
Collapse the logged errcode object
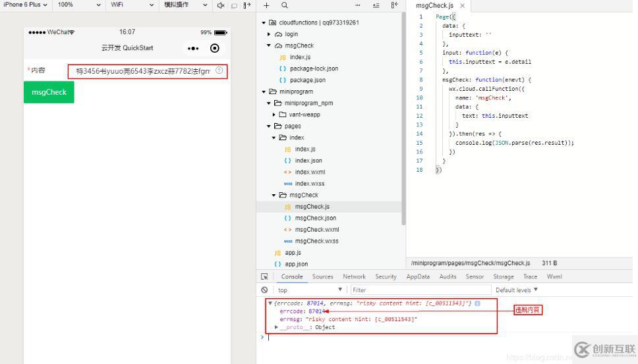270,303
